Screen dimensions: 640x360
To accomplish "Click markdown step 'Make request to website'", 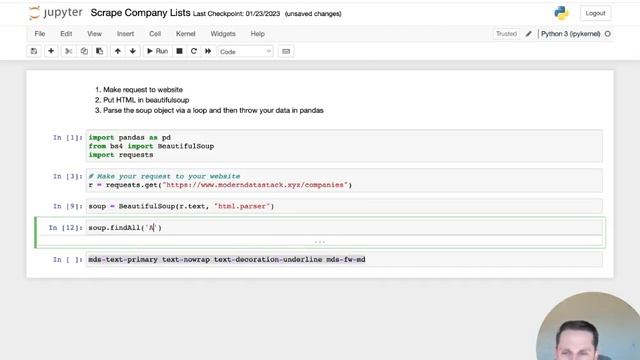I will (x=143, y=89).
